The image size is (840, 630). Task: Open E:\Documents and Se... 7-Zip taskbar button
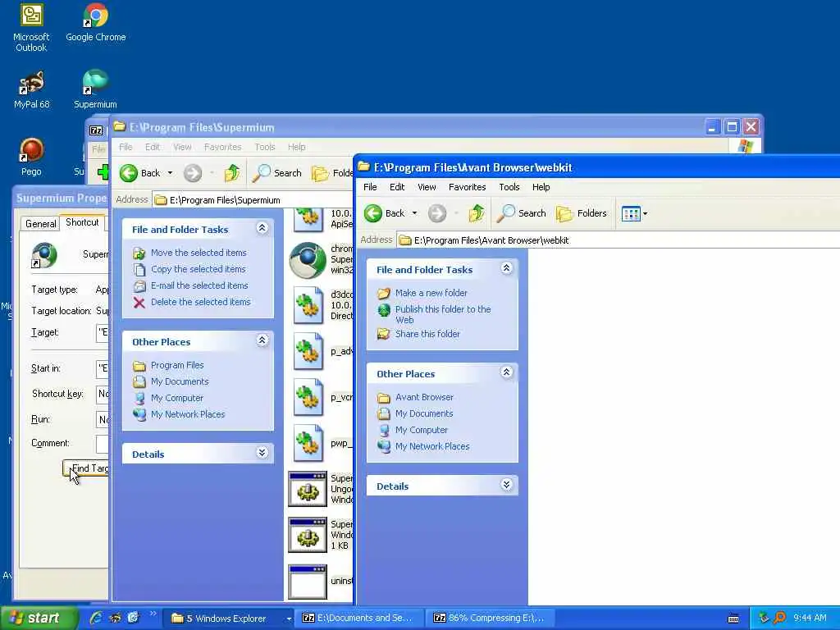pyautogui.click(x=359, y=618)
